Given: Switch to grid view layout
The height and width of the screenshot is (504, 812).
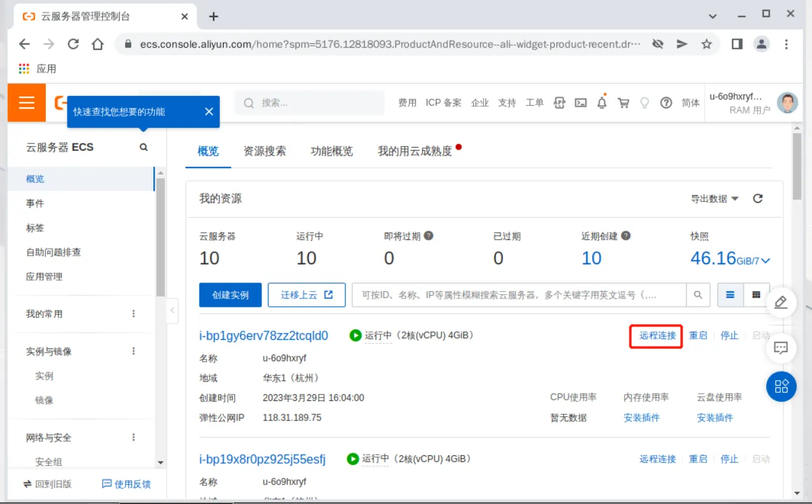Looking at the screenshot, I should pos(756,295).
